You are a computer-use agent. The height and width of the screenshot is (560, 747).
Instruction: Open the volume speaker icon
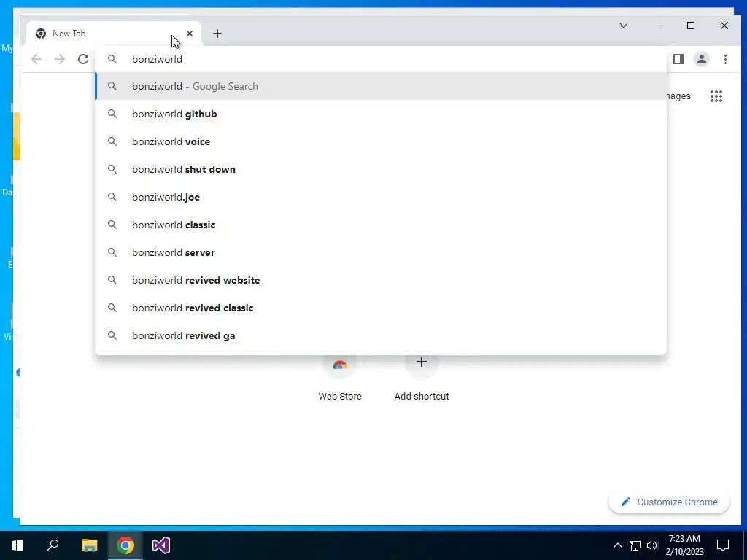(x=652, y=545)
